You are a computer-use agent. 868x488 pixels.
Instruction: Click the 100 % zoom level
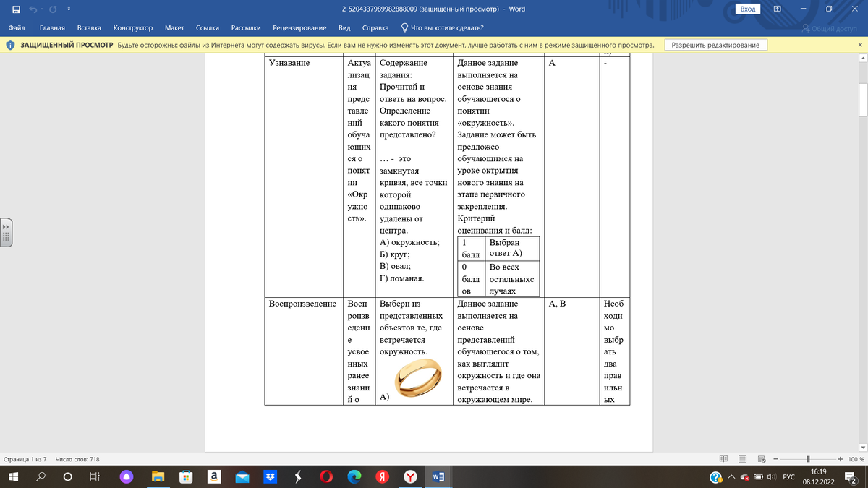pos(856,459)
